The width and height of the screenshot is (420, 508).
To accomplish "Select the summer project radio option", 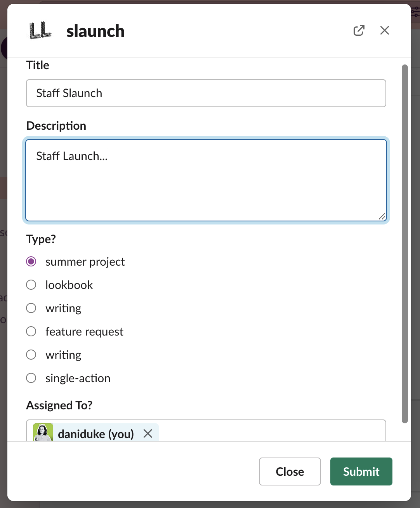I will (31, 261).
